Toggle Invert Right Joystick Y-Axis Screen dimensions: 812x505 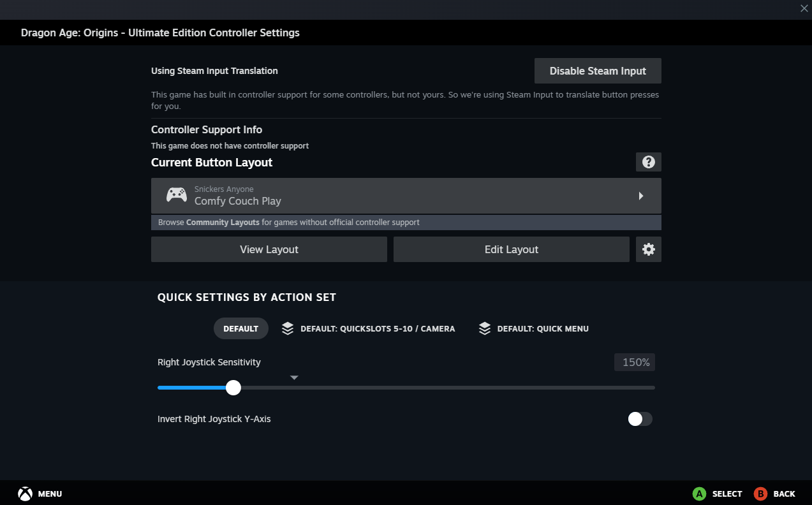pyautogui.click(x=640, y=419)
